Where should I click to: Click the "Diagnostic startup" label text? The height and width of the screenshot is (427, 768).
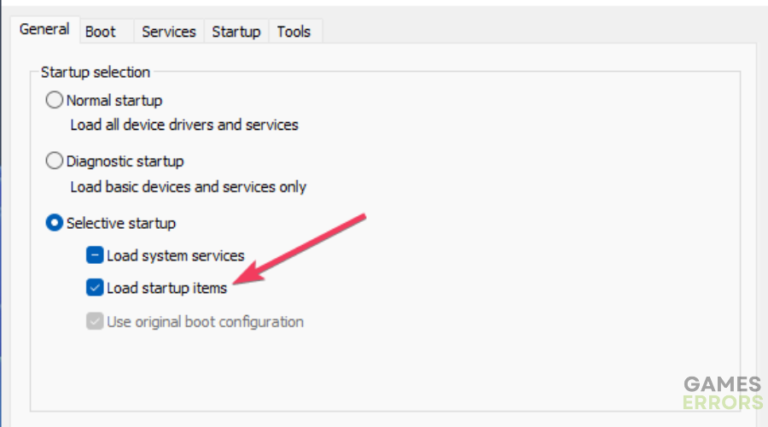coord(125,161)
